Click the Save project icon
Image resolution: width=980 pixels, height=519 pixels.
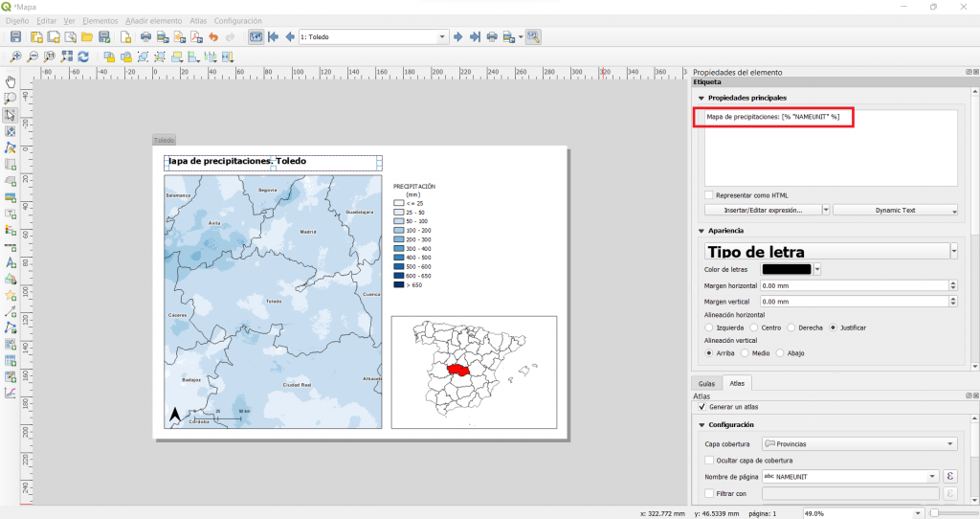16,37
